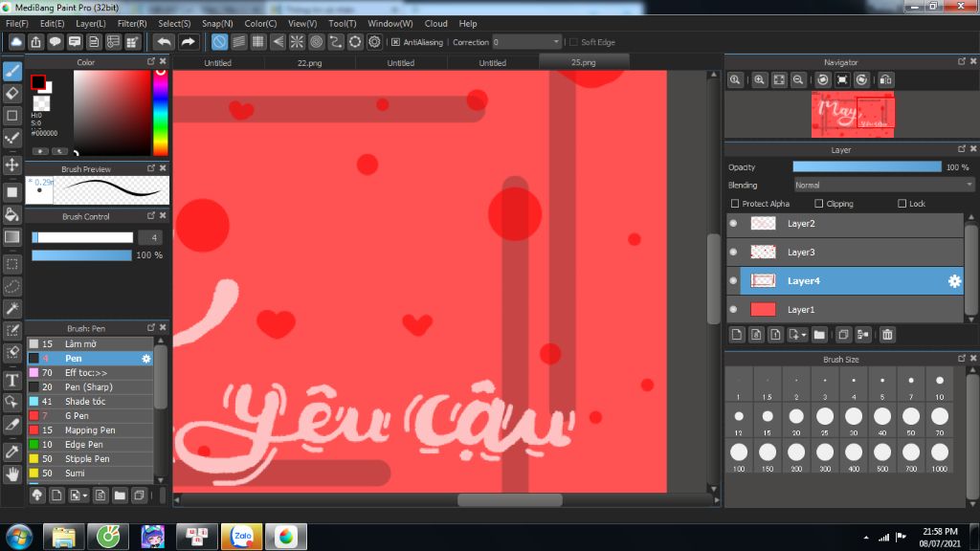Flip view in Navigator panel

click(885, 80)
